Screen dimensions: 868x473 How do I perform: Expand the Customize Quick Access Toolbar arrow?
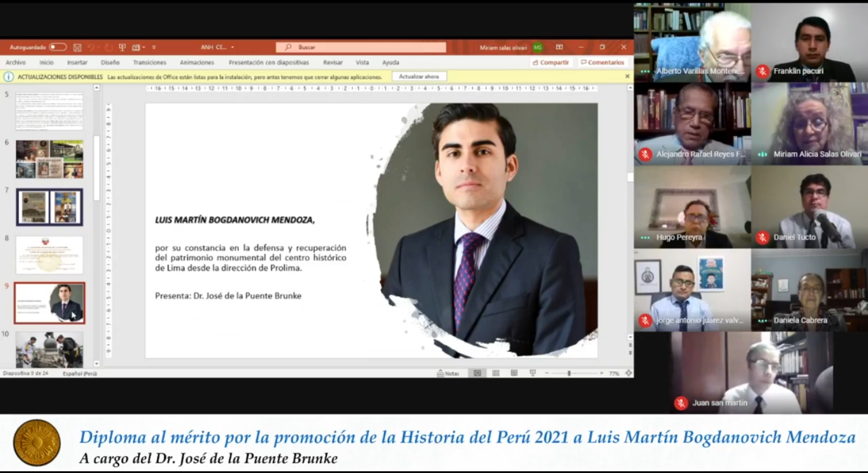[154, 47]
